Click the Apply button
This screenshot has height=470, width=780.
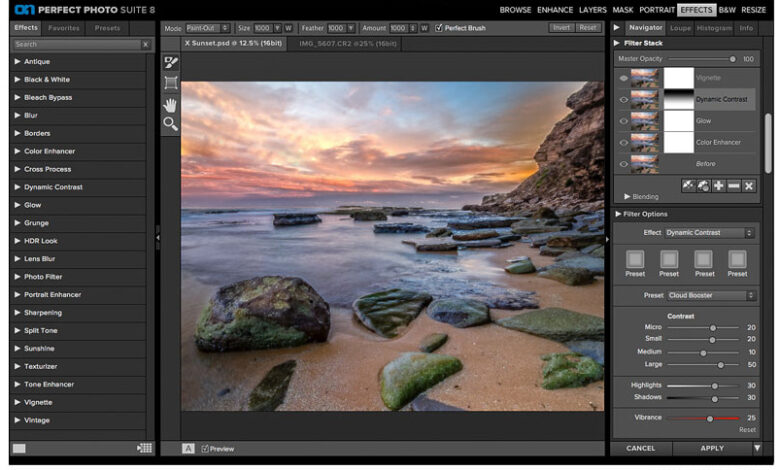point(712,448)
